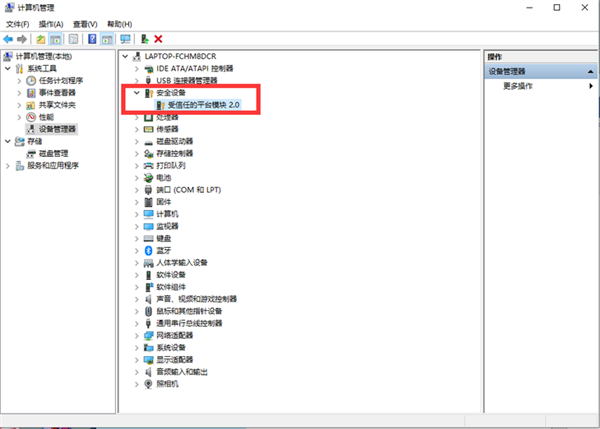Expand the 蓝牙 category
The image size is (600, 429).
tap(137, 251)
